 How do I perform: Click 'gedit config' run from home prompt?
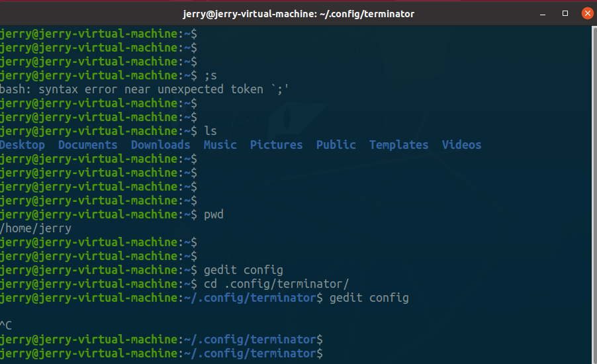tap(244, 270)
